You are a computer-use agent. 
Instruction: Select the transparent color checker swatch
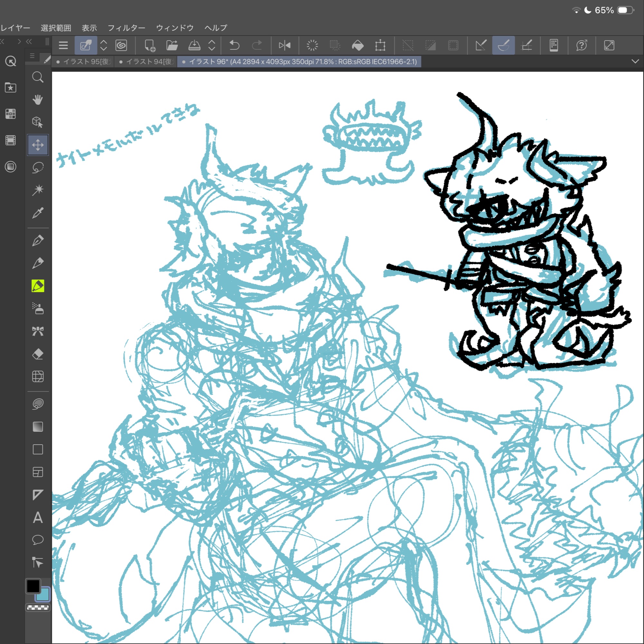click(38, 608)
